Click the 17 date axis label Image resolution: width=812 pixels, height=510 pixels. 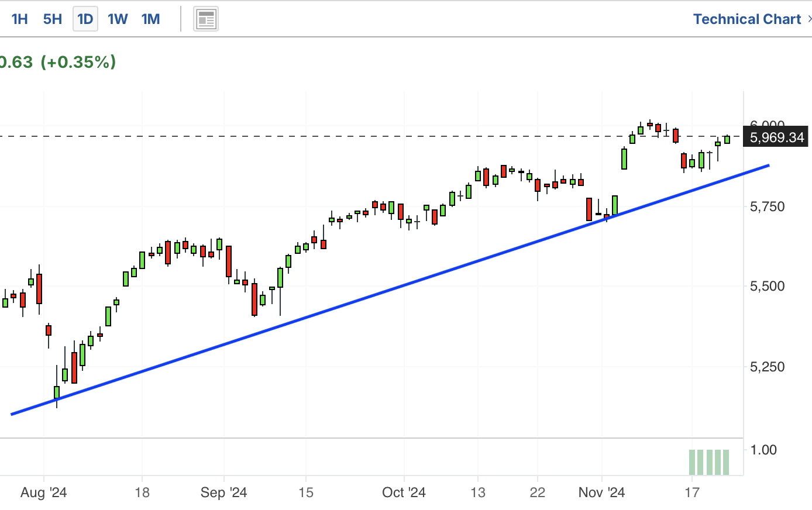692,492
